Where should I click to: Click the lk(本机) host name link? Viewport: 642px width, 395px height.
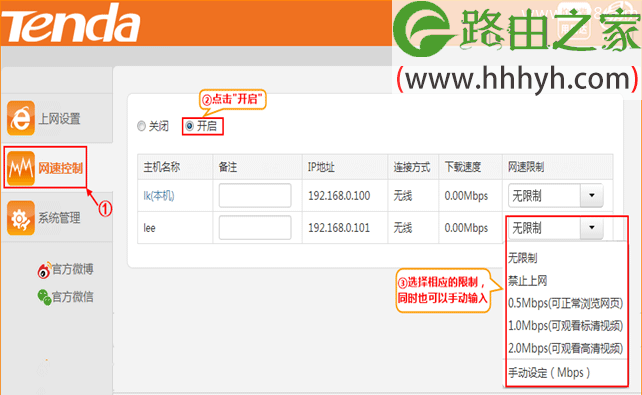click(159, 196)
